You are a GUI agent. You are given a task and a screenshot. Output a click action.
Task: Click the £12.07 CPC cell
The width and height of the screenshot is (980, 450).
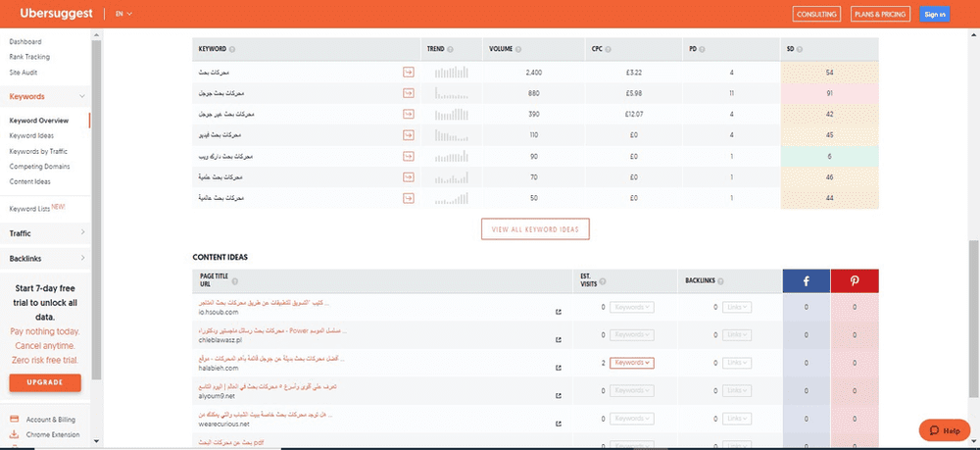pyautogui.click(x=634, y=115)
